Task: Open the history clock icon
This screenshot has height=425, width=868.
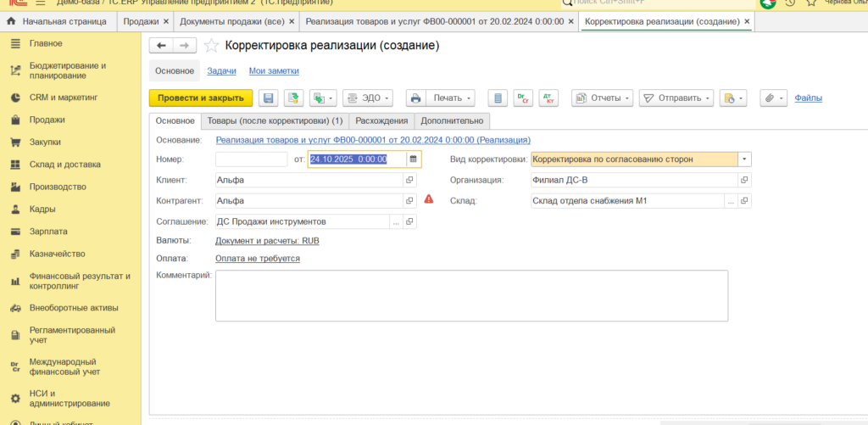Action: coord(791,3)
